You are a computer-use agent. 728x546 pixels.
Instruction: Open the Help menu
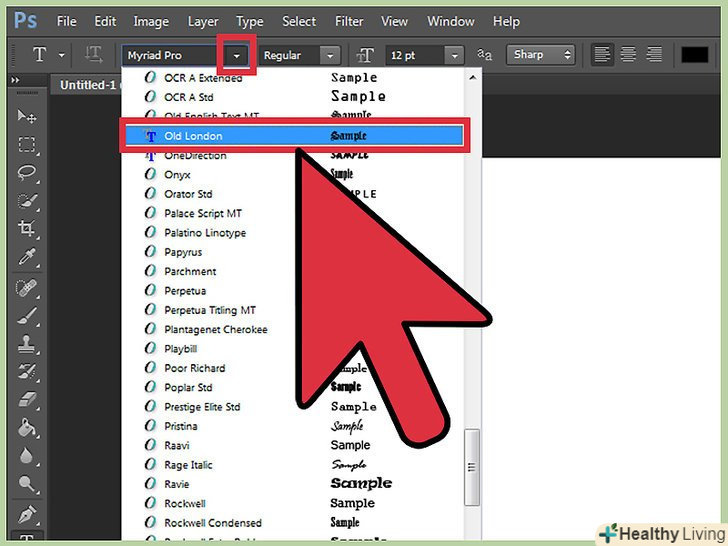[506, 21]
